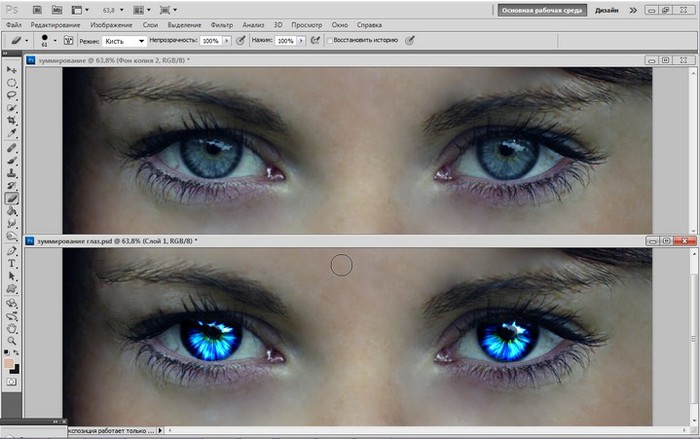Viewport: 700px width, 439px height.
Task: Click the foreground color swatch
Action: pos(8,364)
